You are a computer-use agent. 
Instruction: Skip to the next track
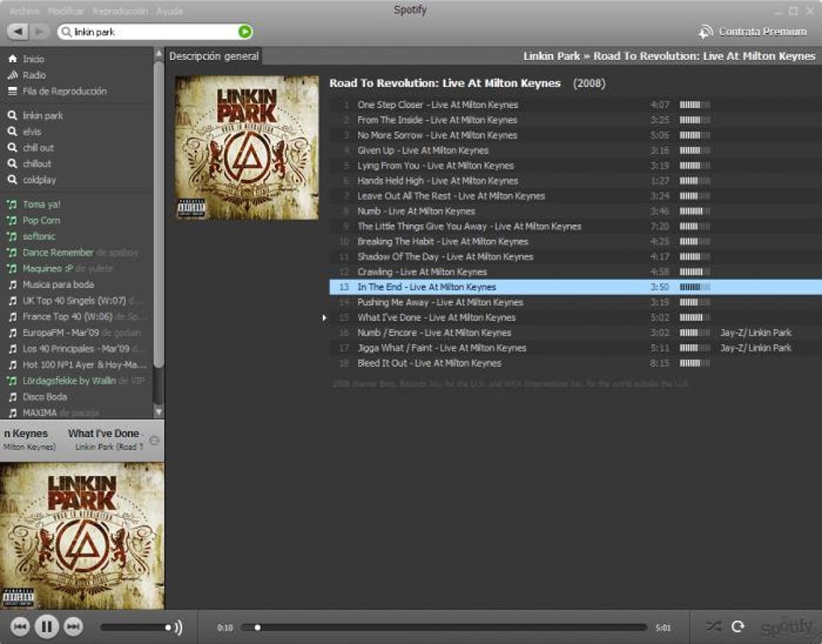pyautogui.click(x=73, y=626)
